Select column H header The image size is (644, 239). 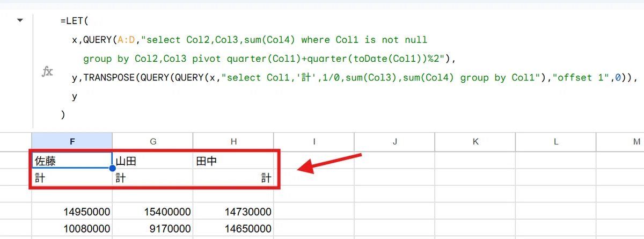[233, 141]
